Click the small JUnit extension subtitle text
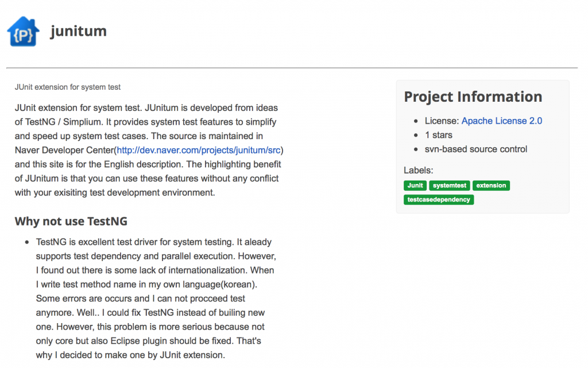The width and height of the screenshot is (588, 368). point(68,87)
